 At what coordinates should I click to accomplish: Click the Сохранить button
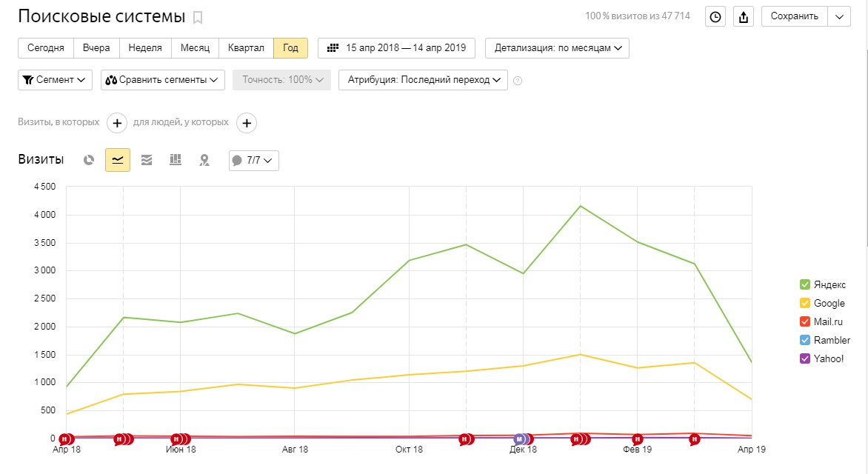pyautogui.click(x=794, y=17)
